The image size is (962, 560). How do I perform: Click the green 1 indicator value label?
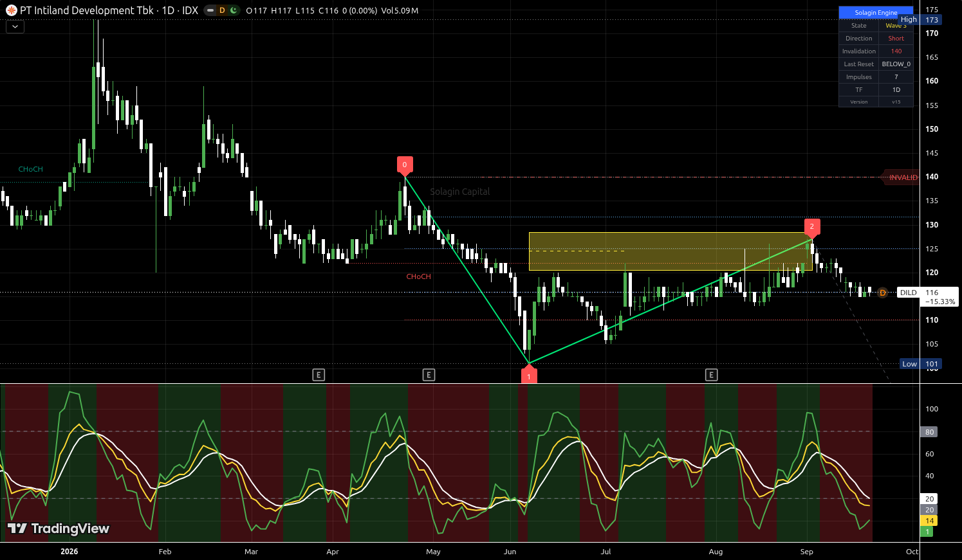tap(927, 532)
